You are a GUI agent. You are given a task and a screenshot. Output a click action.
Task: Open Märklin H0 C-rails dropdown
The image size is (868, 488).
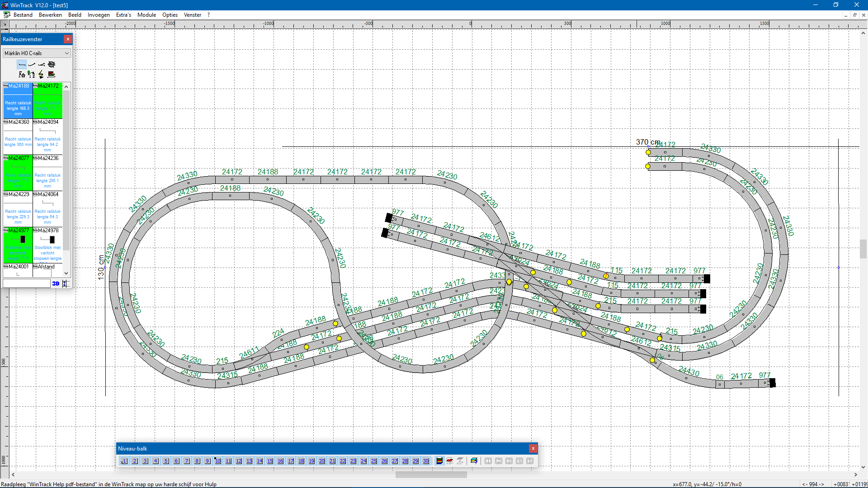[x=37, y=53]
